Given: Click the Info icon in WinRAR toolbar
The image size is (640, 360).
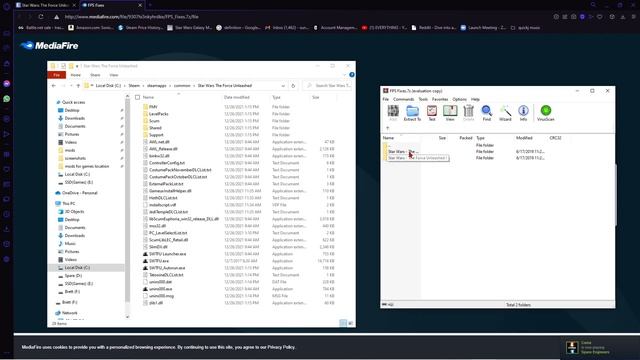Looking at the screenshot, I should click(x=523, y=113).
